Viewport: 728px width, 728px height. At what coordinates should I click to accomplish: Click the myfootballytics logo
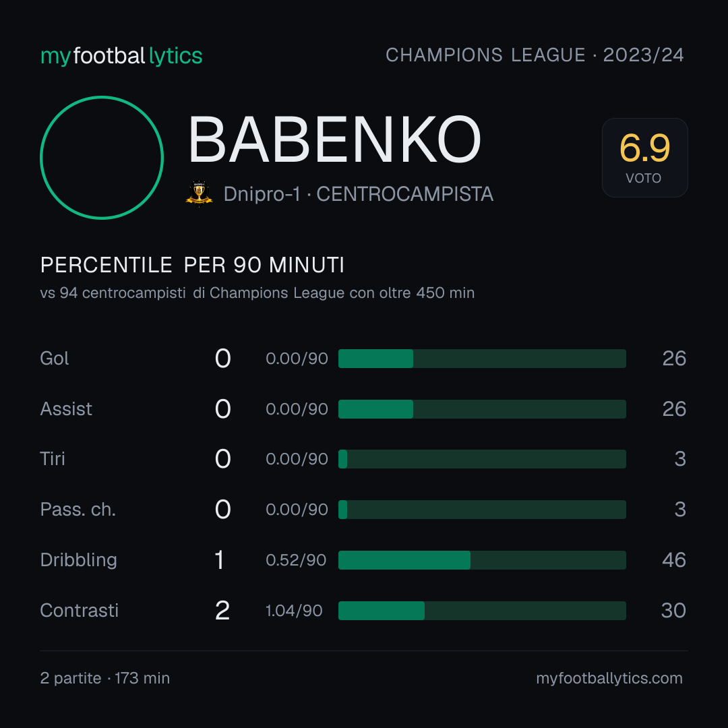click(121, 56)
